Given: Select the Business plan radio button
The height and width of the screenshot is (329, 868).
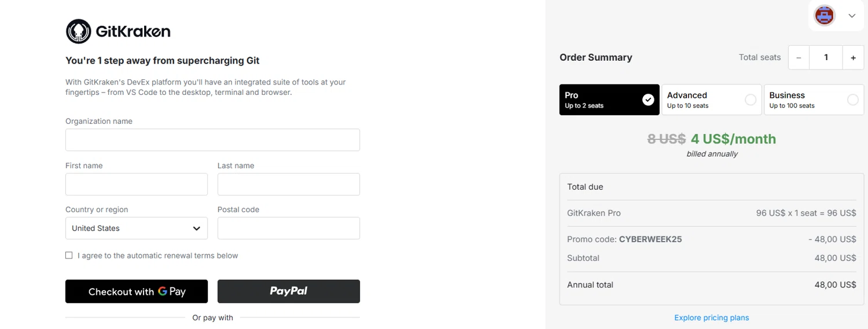Looking at the screenshot, I should click(852, 100).
